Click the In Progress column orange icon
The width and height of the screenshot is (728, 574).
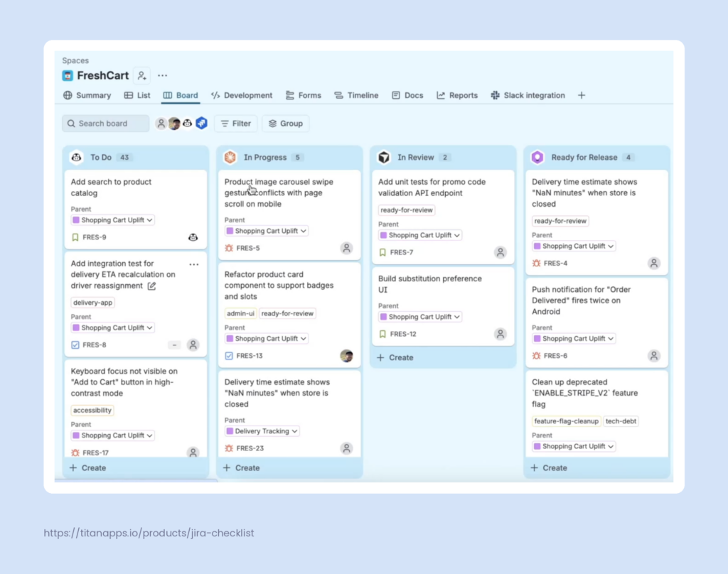click(x=230, y=157)
